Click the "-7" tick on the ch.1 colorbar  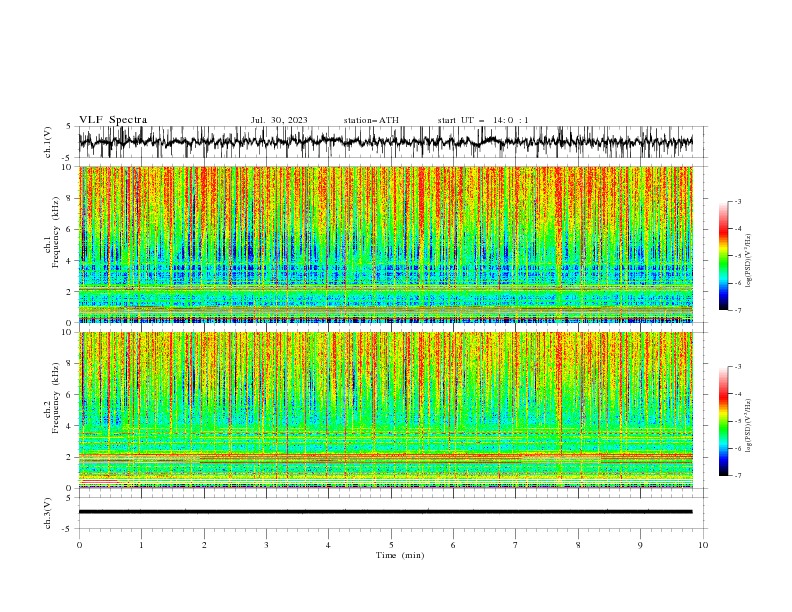737,311
